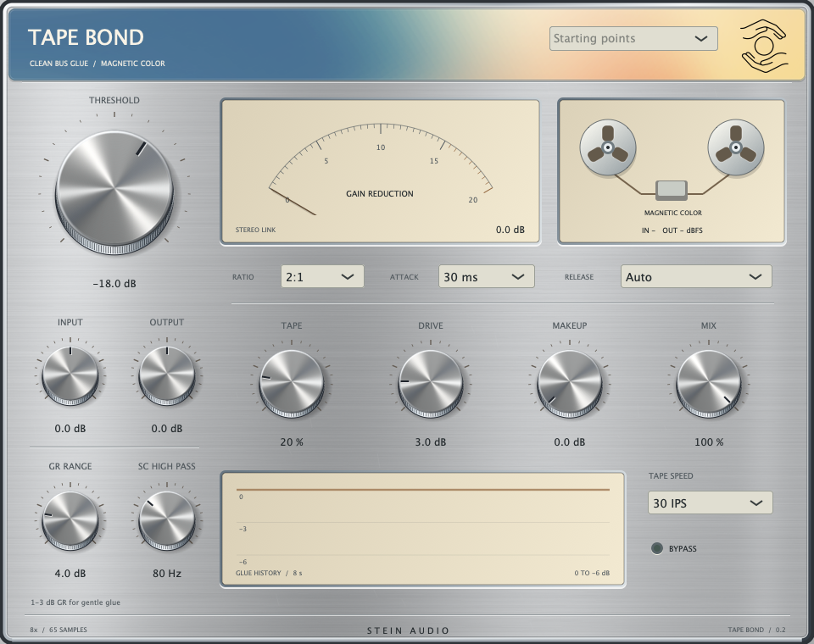Click the DRIVE knob
Viewport: 814px width, 644px height.
[431, 384]
